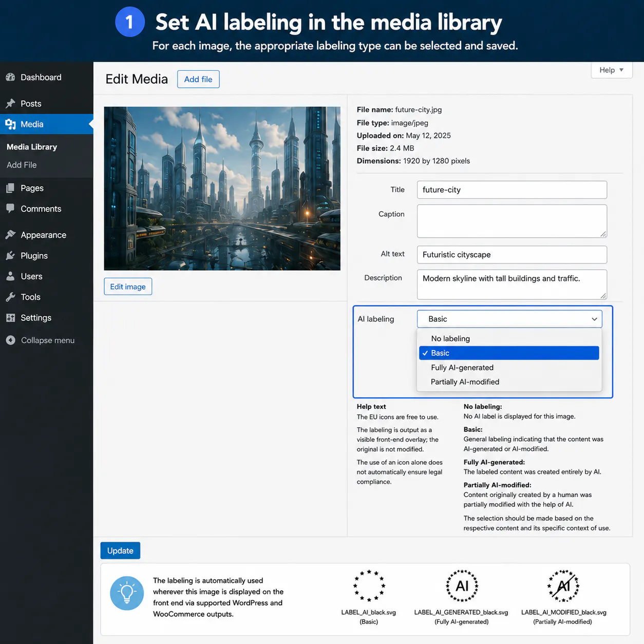Click the Appearance paintbrush icon
Screen dimensions: 644x644
(x=10, y=235)
